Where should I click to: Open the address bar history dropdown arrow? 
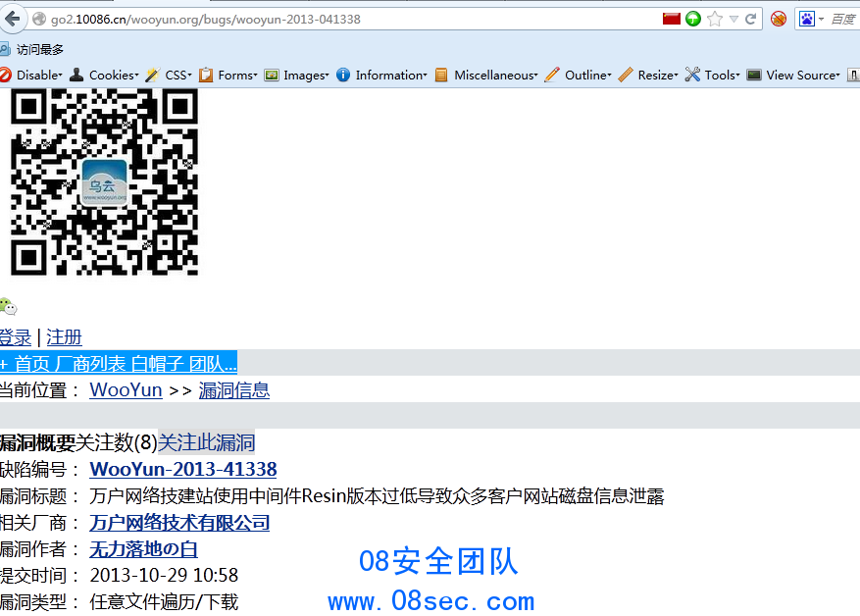tap(734, 20)
